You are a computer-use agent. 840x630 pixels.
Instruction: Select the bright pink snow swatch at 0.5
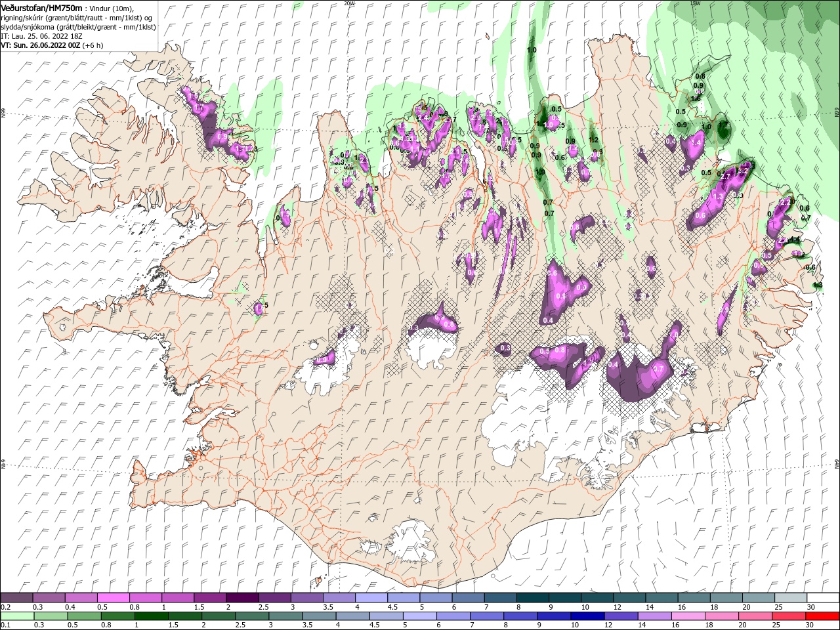click(113, 598)
